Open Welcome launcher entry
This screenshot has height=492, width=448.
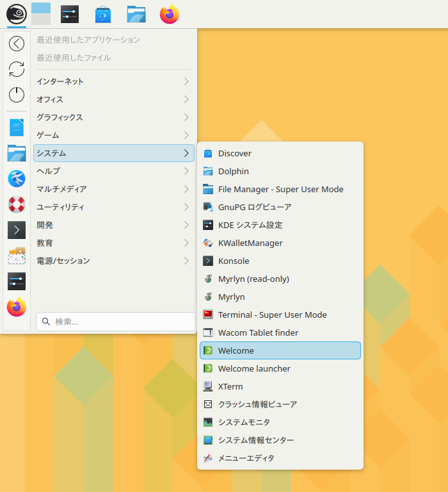tap(280, 368)
